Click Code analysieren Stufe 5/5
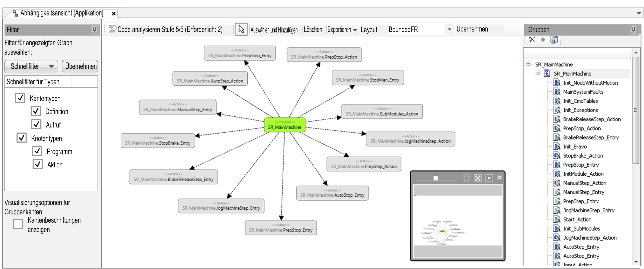Image resolution: width=644 pixels, height=269 pixels. coord(170,30)
